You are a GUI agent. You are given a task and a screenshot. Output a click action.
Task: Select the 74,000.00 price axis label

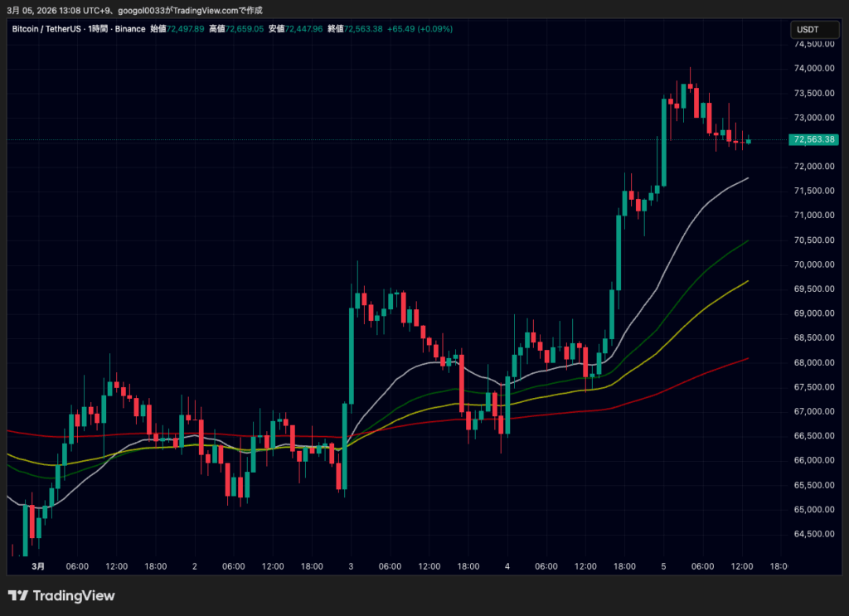point(813,68)
